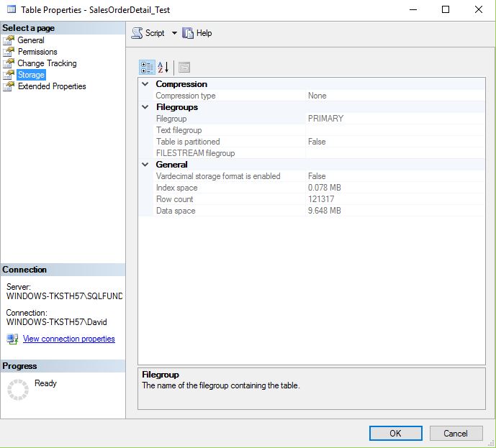Viewport: 496px width, 448px height.
Task: Open the Extended Properties page
Action: coord(52,86)
